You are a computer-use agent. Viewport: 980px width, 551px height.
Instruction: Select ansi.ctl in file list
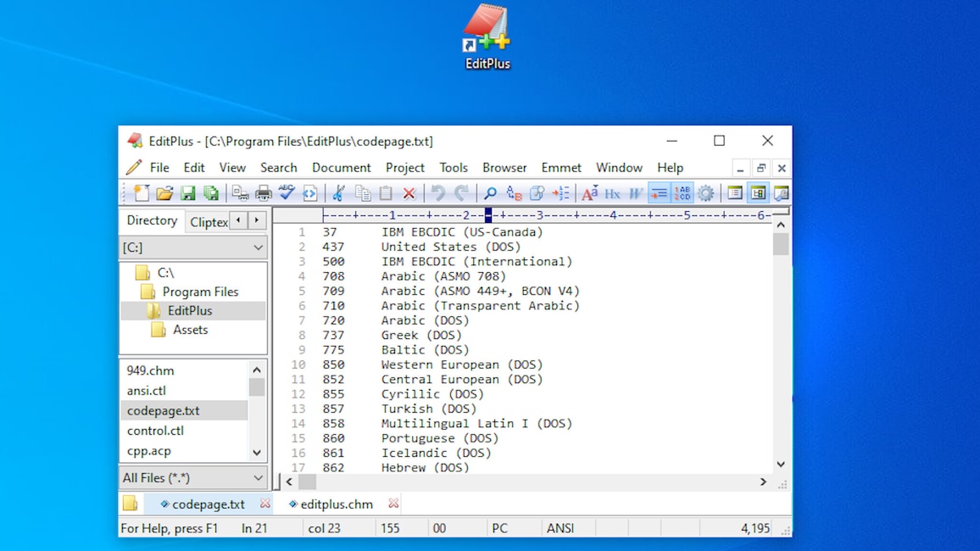tap(147, 391)
